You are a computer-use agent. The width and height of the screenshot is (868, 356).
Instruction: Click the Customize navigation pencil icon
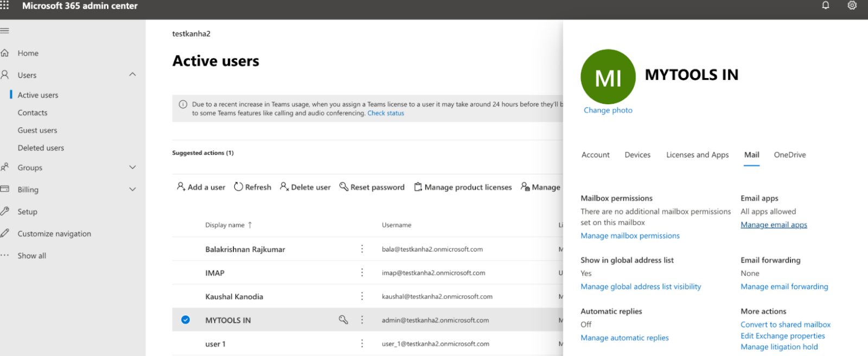point(5,233)
